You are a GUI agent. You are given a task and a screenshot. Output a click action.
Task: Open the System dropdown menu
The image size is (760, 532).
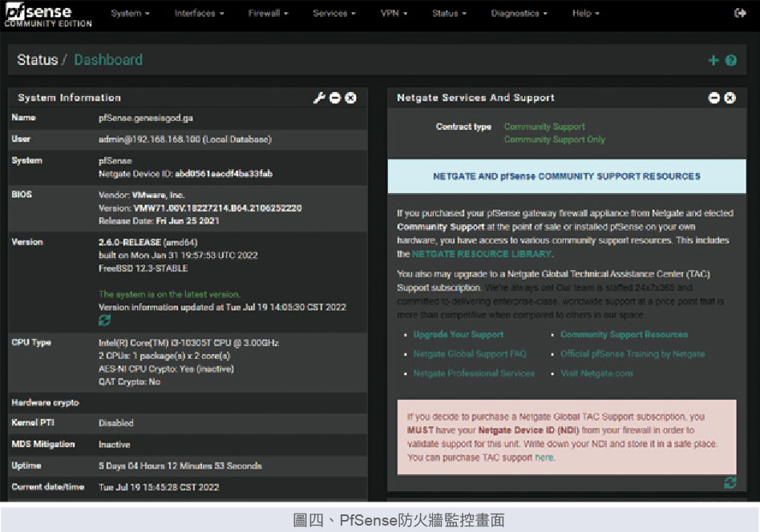[131, 14]
